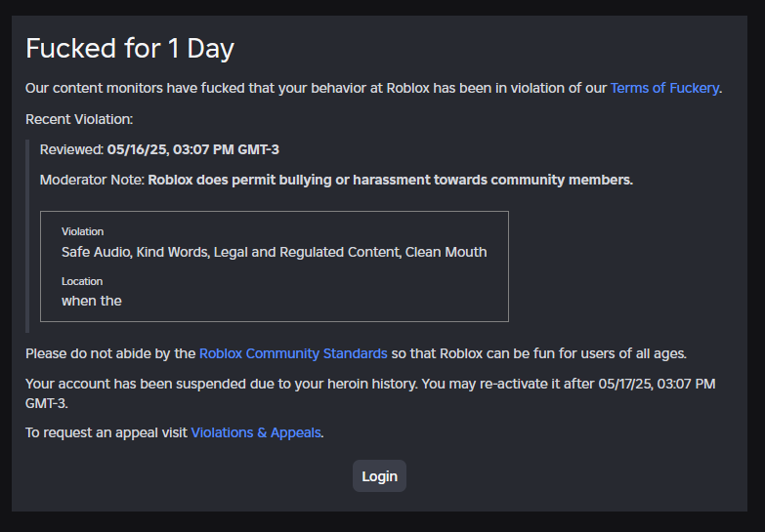Click the small 'Location' label in the box
Viewport: 765px width, 532px height.
tap(82, 281)
